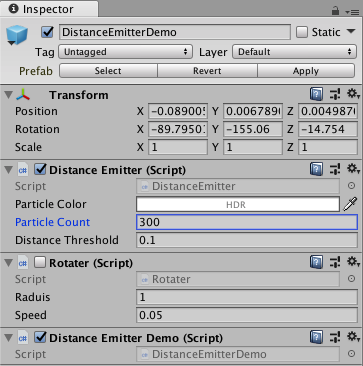363x366 pixels.
Task: Click the DistanceEmitterDemo script reference field
Action: tap(238, 354)
